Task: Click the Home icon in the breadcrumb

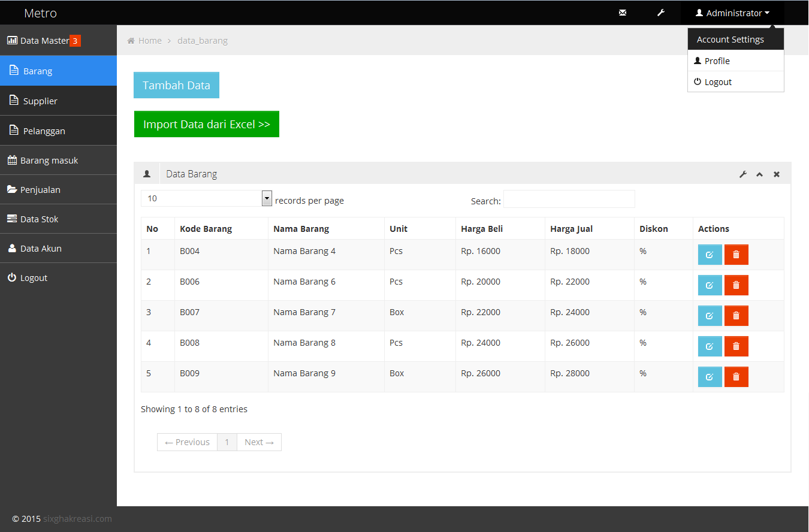Action: (130, 40)
